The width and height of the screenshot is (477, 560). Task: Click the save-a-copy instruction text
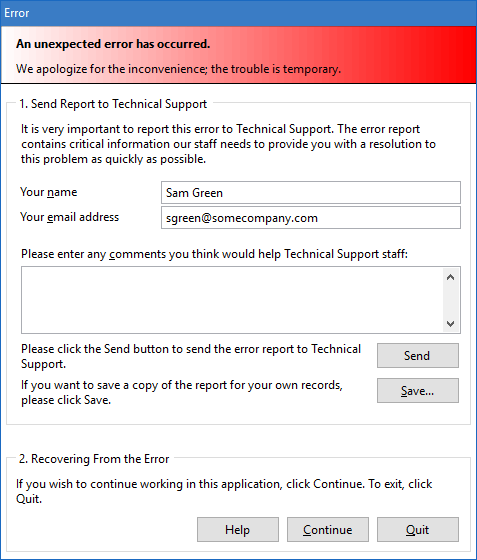click(182, 392)
